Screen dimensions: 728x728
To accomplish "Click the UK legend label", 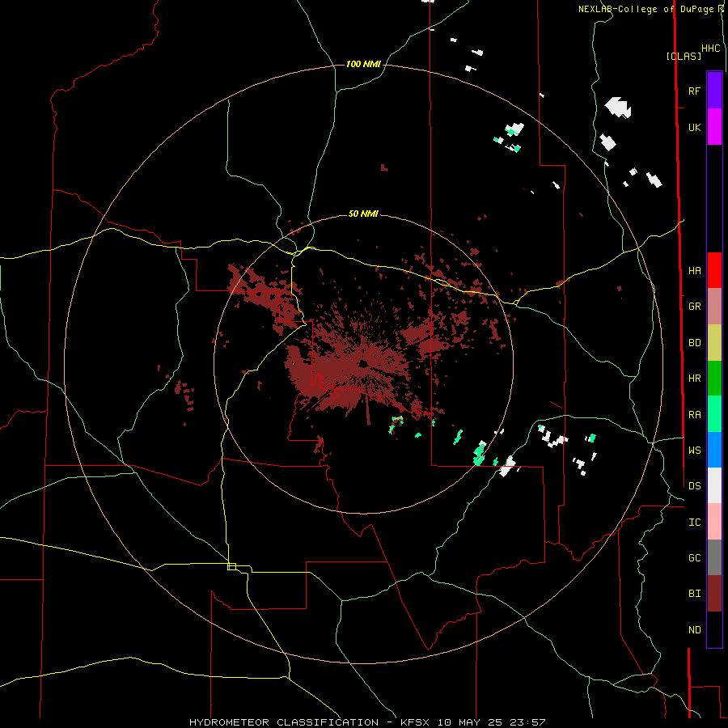I will 694,127.
